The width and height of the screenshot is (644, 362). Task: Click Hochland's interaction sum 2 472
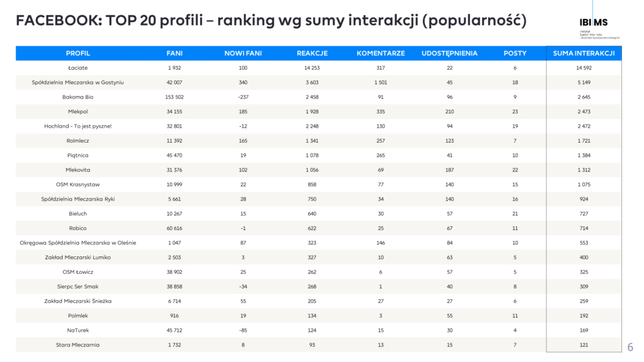tap(584, 126)
